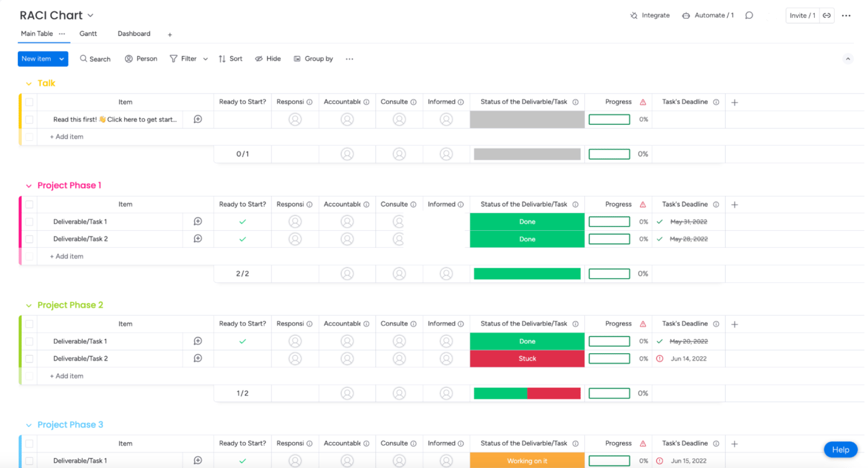Open board updates chat bubble
The image size is (868, 468).
pyautogui.click(x=749, y=15)
